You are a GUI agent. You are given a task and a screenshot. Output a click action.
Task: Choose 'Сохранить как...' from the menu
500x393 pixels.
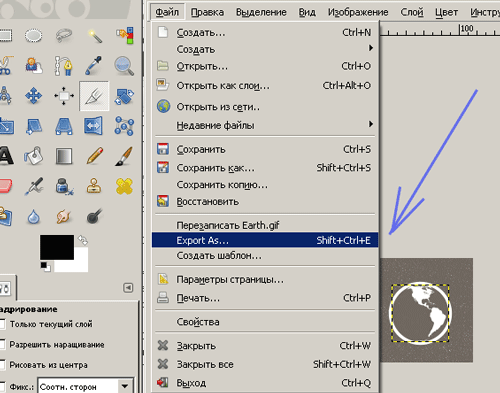(x=265, y=168)
